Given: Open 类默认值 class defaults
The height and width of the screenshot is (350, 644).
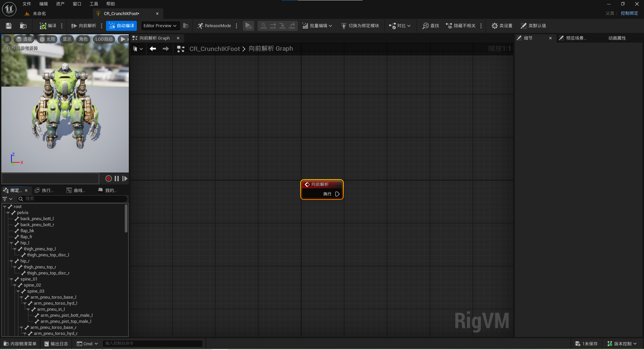Looking at the screenshot, I should click(x=533, y=26).
